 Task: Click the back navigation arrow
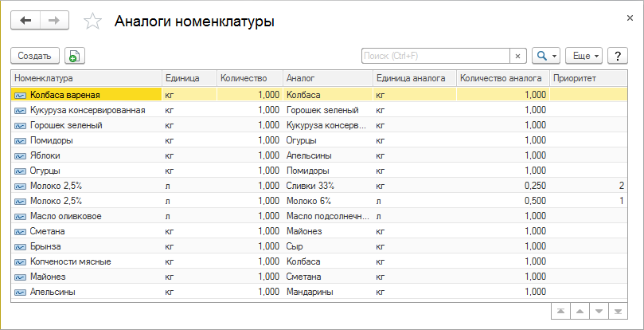25,22
